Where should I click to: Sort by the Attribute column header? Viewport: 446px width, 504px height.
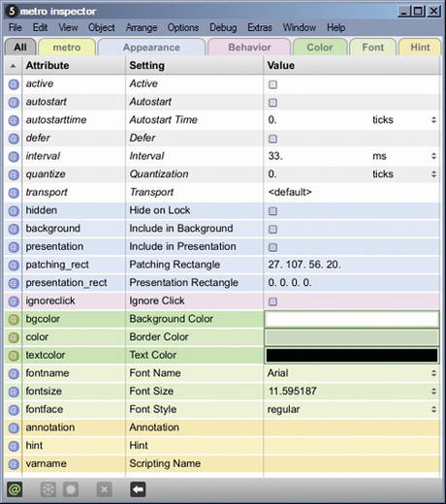tap(48, 65)
